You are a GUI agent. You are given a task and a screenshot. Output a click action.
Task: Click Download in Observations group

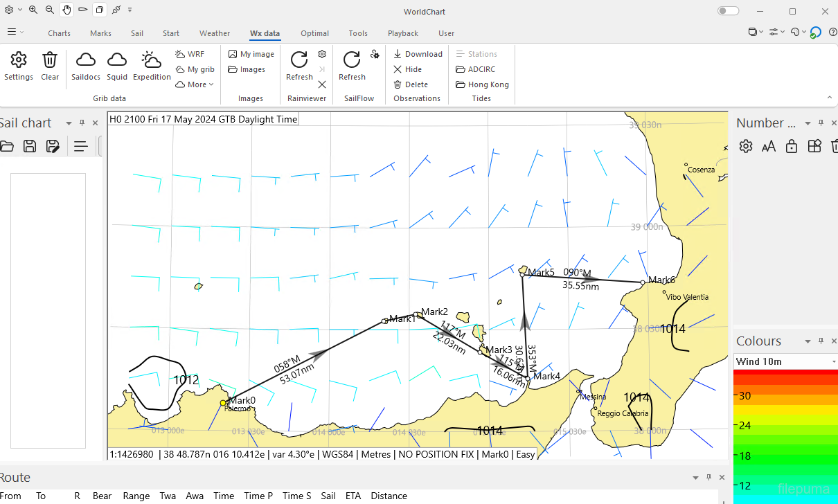(418, 54)
